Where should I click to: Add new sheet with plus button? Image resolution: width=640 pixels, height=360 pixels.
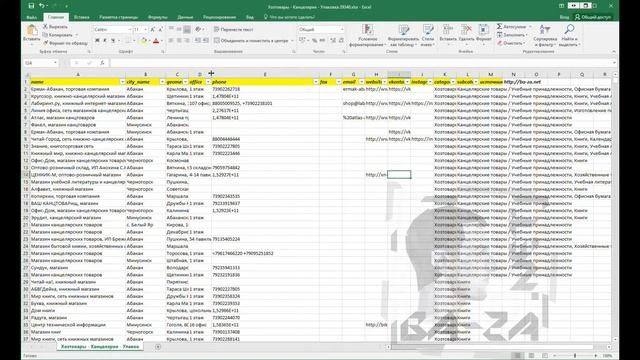click(158, 347)
